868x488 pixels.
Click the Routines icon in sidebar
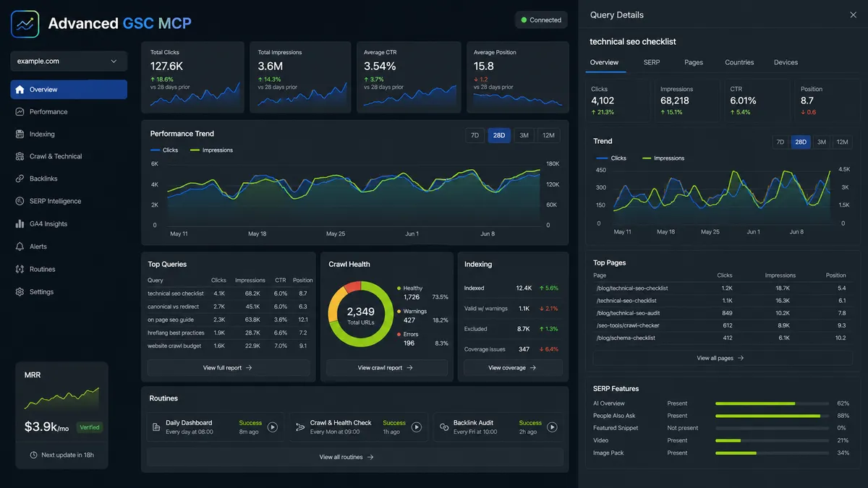click(20, 269)
